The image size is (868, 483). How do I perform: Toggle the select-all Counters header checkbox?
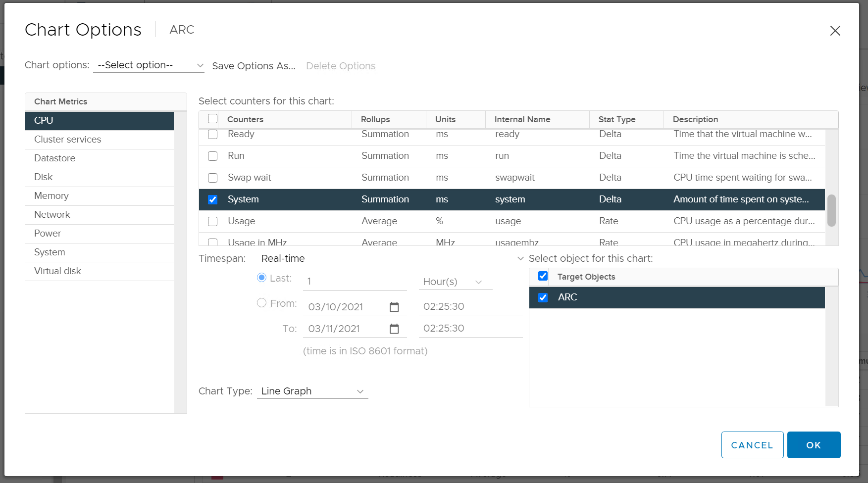213,119
